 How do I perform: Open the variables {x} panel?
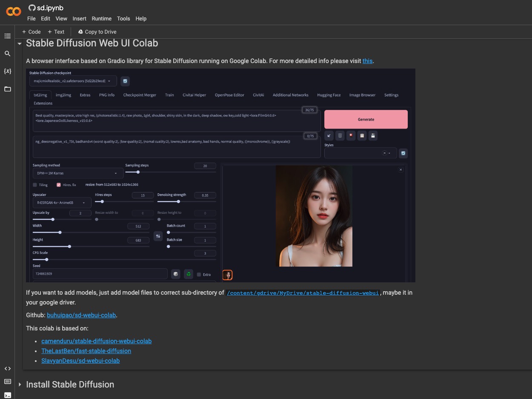pos(7,71)
